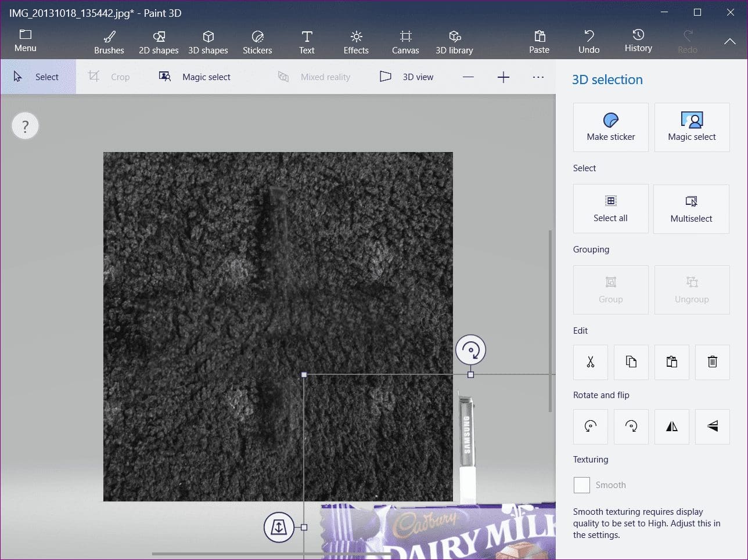Open the Menu folder icon
748x560 pixels.
pyautogui.click(x=25, y=35)
